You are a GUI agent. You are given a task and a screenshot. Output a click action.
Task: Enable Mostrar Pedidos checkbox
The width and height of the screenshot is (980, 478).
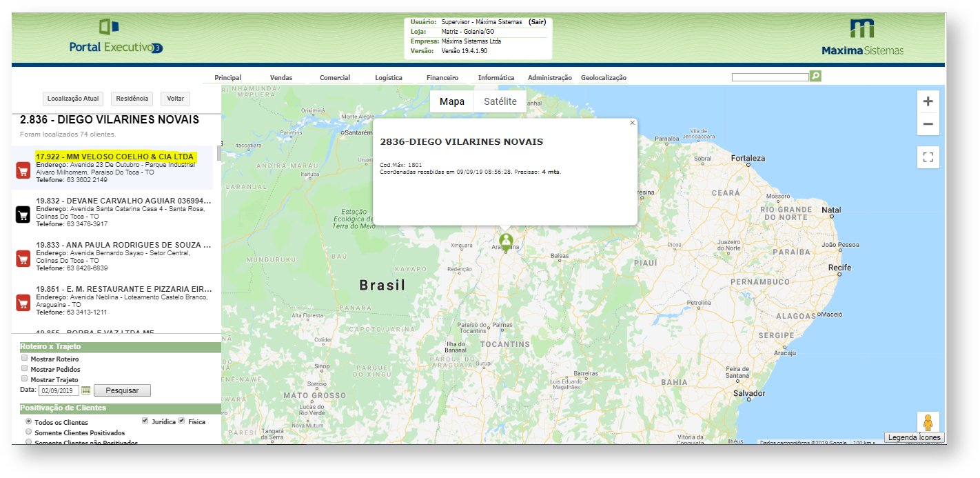(x=25, y=369)
